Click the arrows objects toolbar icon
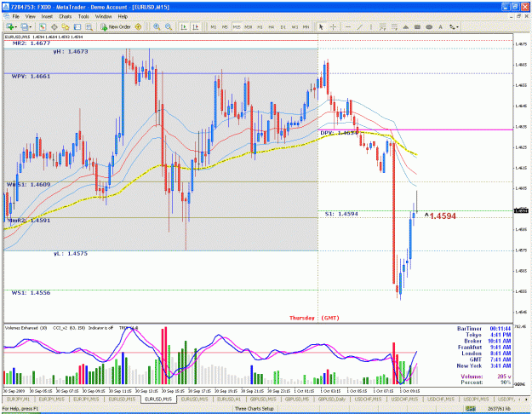 coord(452,26)
